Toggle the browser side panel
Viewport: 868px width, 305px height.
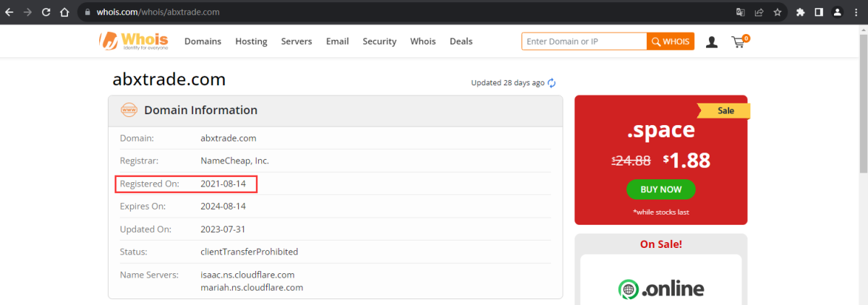(x=820, y=12)
